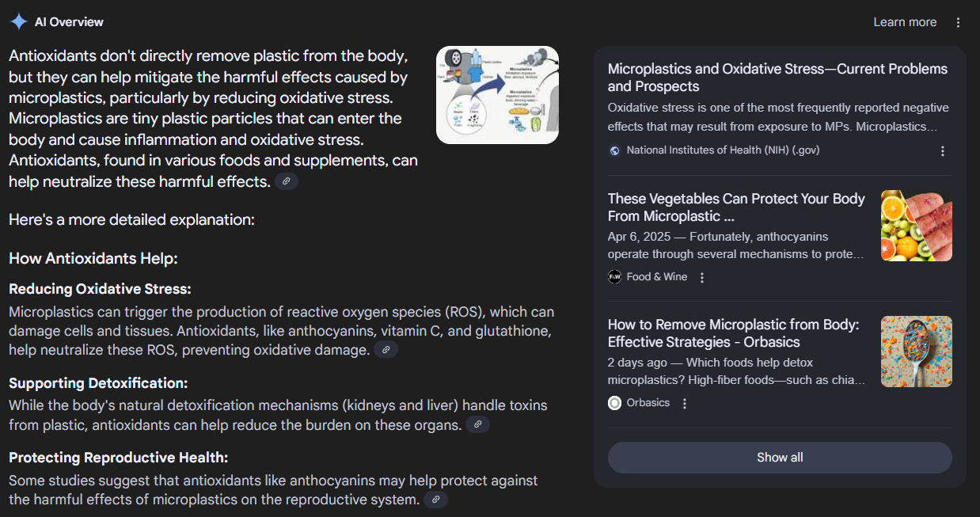Click the NIH globe site icon
980x517 pixels.
pyautogui.click(x=615, y=150)
